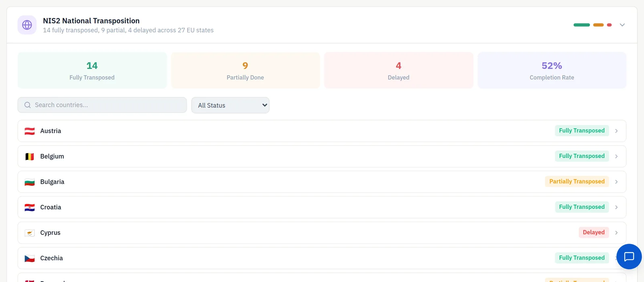644x282 pixels.
Task: Expand the Croatia row chevron
Action: pyautogui.click(x=616, y=207)
